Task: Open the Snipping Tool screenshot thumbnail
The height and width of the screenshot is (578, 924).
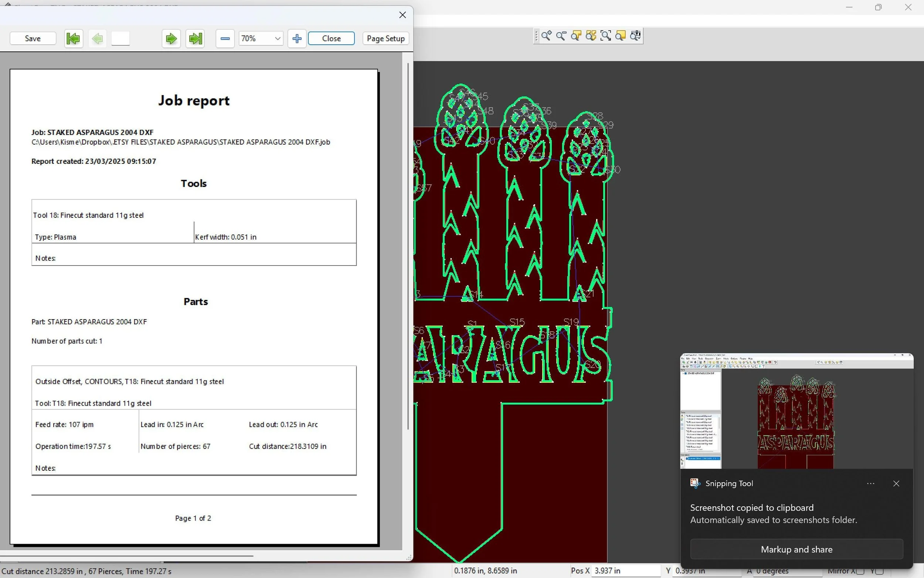Action: pos(796,411)
